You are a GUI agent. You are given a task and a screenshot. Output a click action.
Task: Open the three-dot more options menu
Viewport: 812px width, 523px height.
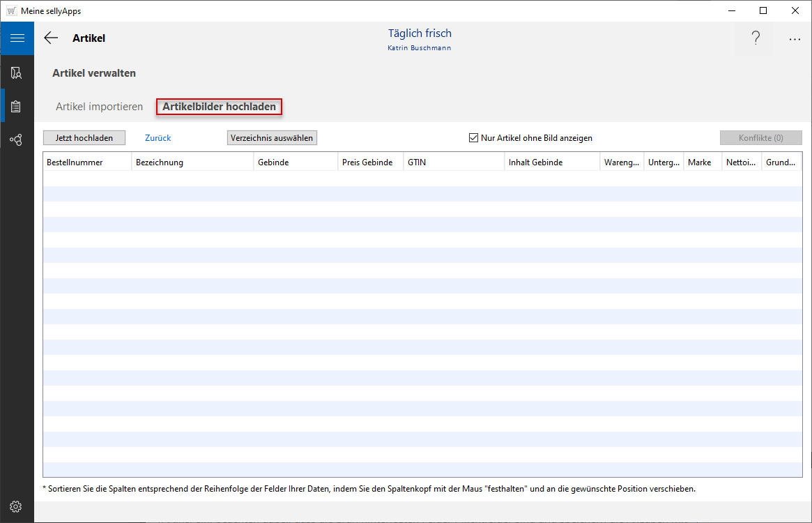[795, 40]
